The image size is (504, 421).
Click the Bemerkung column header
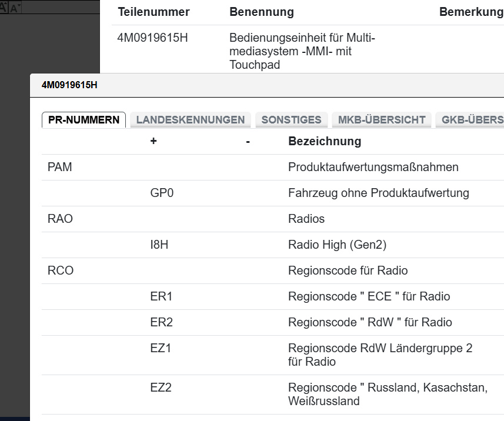(x=471, y=12)
